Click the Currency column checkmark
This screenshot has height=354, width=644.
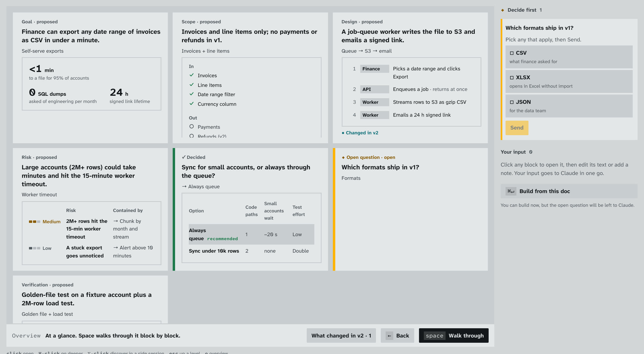[x=191, y=104]
